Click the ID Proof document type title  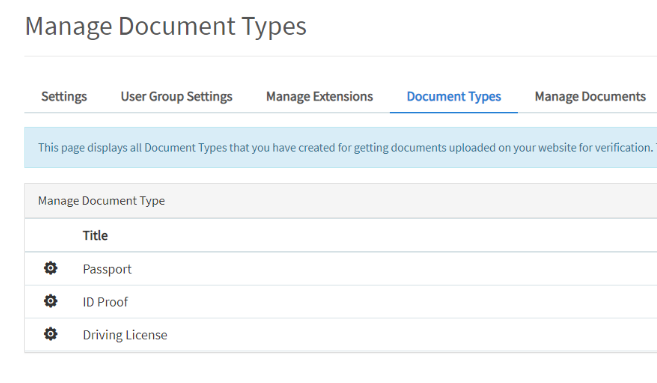tap(105, 302)
